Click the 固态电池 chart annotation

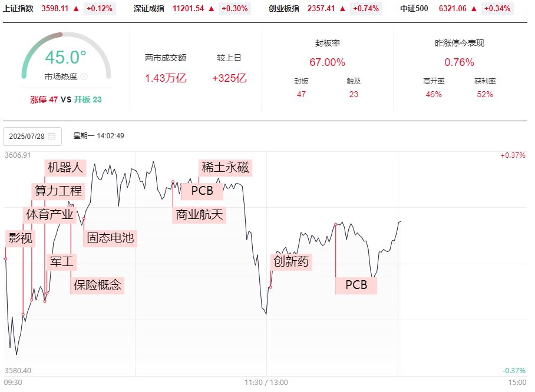pos(110,238)
